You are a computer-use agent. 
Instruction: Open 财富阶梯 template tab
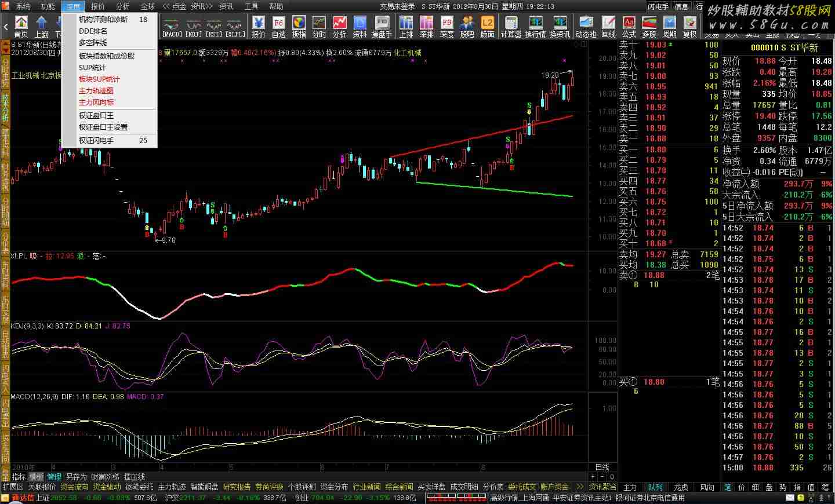pos(105,477)
